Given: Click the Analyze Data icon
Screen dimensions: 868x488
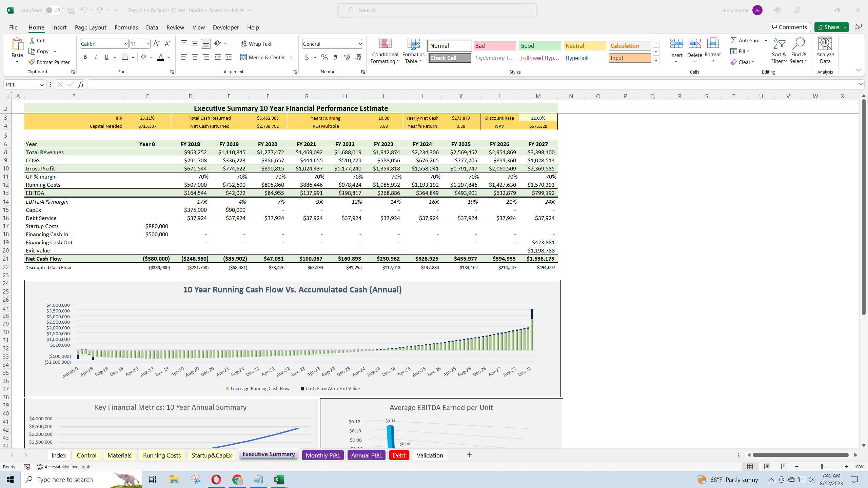Looking at the screenshot, I should (825, 51).
